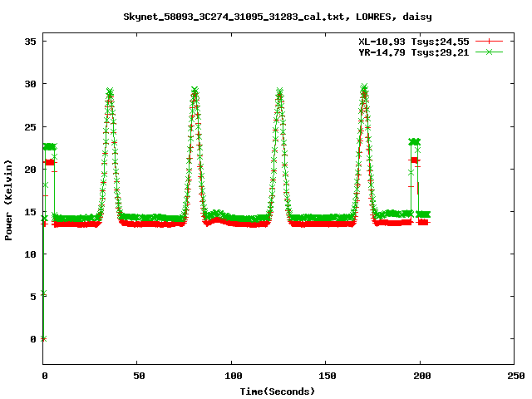Click the Power (Kelvin) y-axis label
The height and width of the screenshot is (399, 532).
coord(8,200)
